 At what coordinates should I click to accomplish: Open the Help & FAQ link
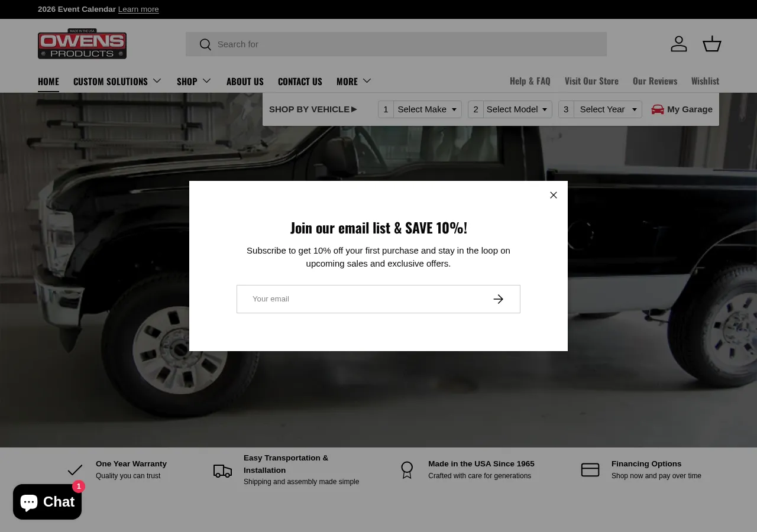[530, 81]
